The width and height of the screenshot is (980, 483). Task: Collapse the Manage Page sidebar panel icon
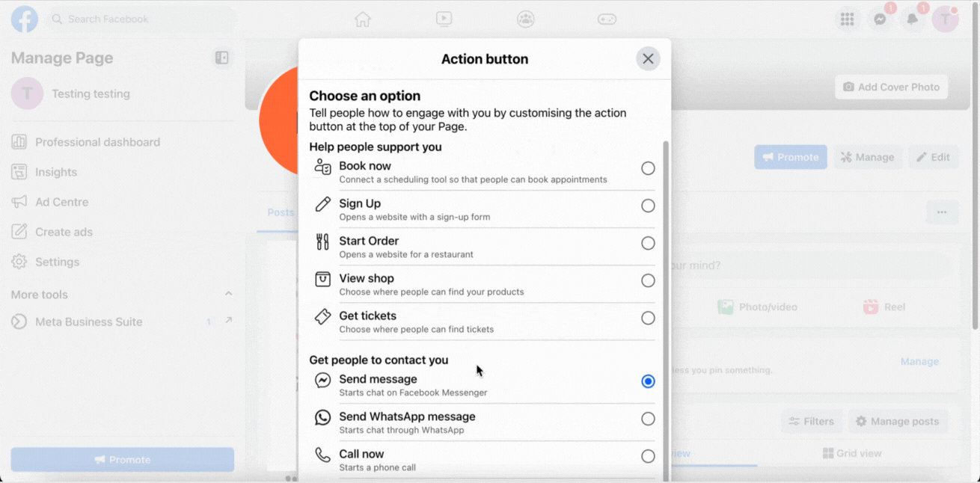tap(221, 58)
